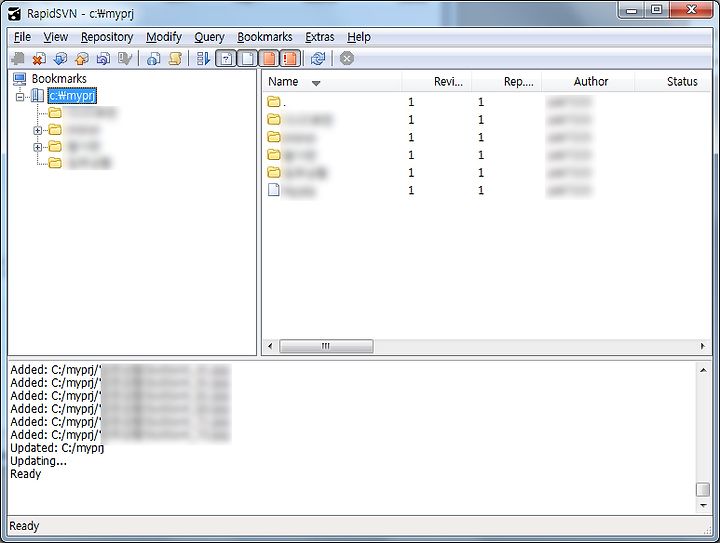Image resolution: width=720 pixels, height=543 pixels.
Task: Open the Modify menu
Action: (x=163, y=37)
